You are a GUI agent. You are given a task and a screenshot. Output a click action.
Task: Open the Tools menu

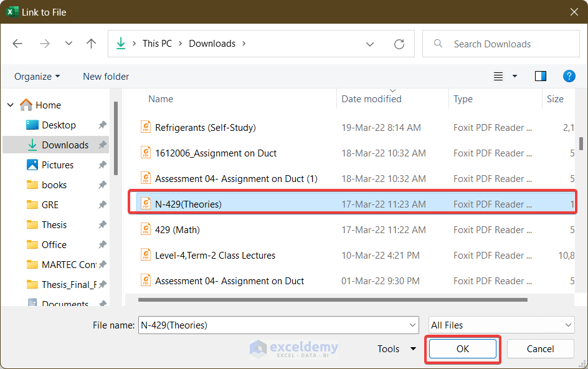(396, 349)
